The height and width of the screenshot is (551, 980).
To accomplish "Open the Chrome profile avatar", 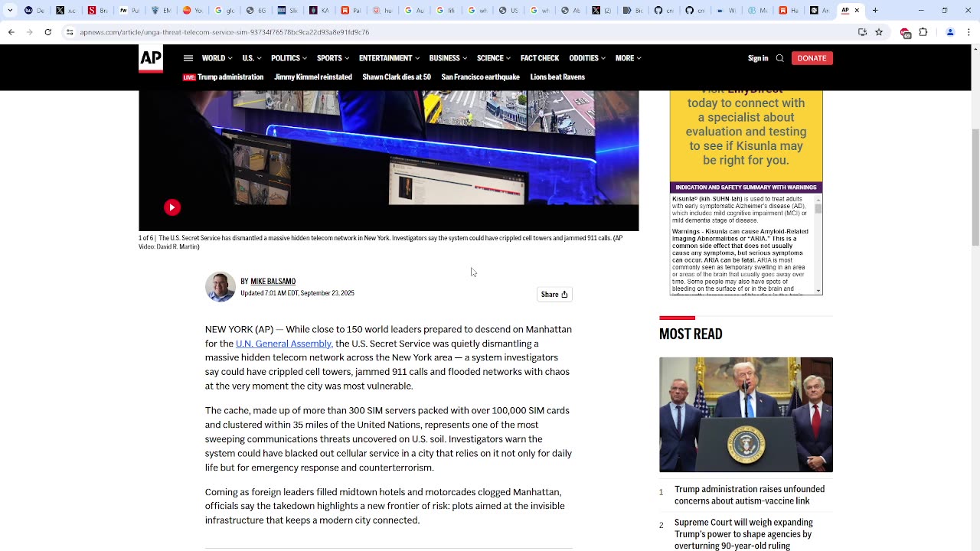I will tap(950, 32).
